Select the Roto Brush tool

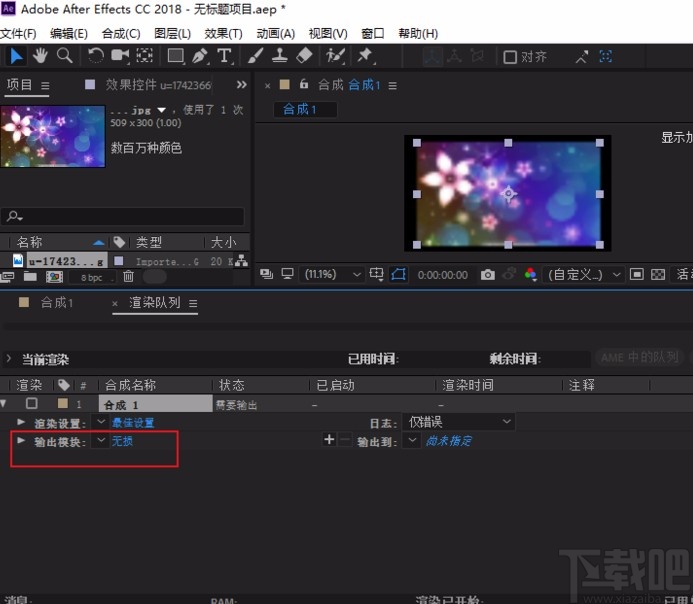(x=335, y=56)
